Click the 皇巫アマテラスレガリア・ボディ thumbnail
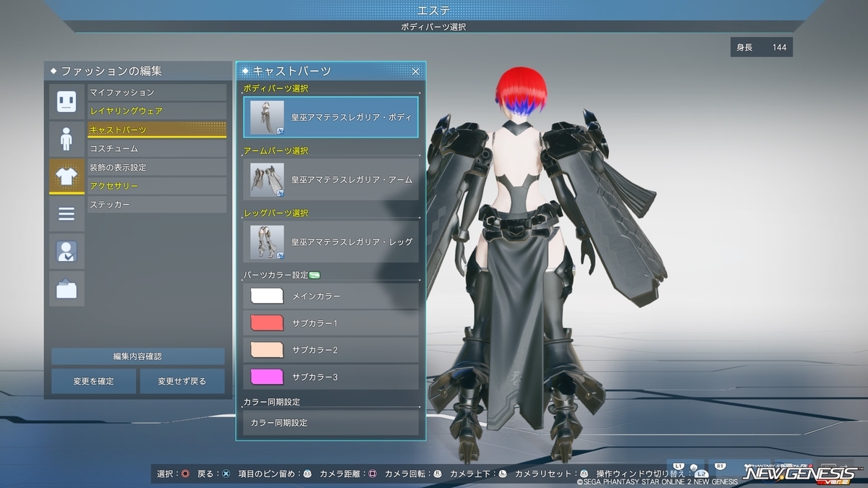The width and height of the screenshot is (868, 488). coord(267,117)
